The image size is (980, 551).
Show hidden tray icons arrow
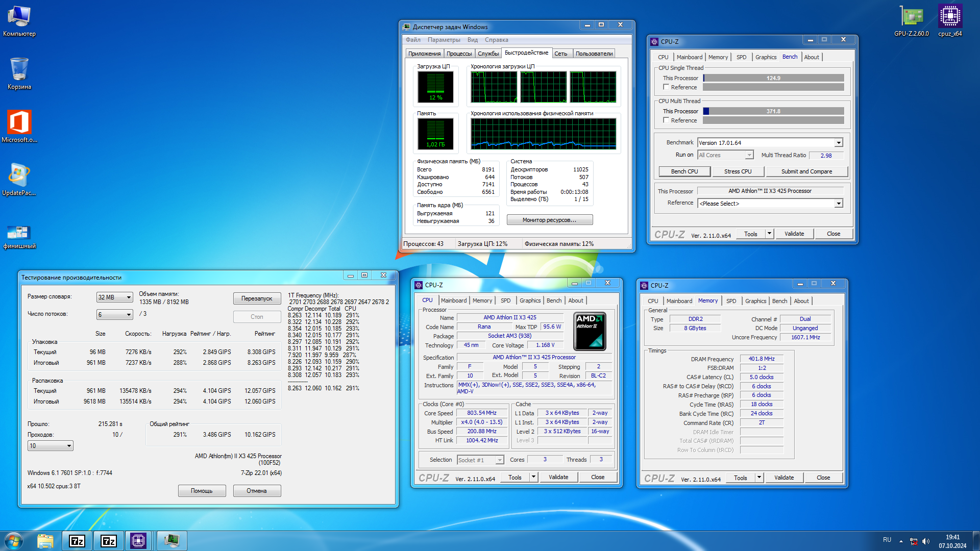coord(901,541)
